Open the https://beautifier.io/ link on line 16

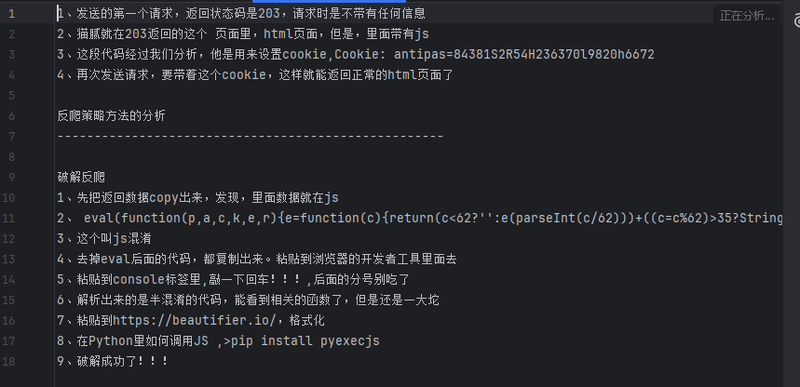click(x=194, y=320)
